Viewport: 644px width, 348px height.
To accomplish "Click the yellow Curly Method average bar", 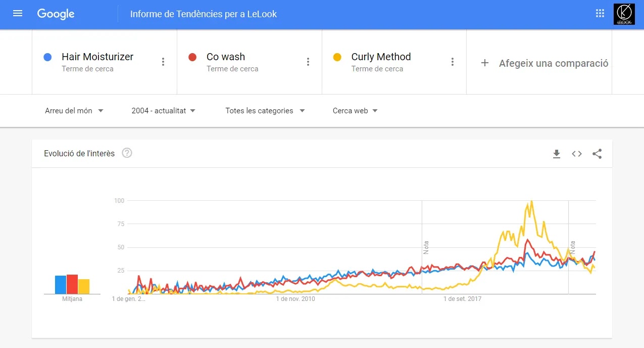I will (x=84, y=286).
